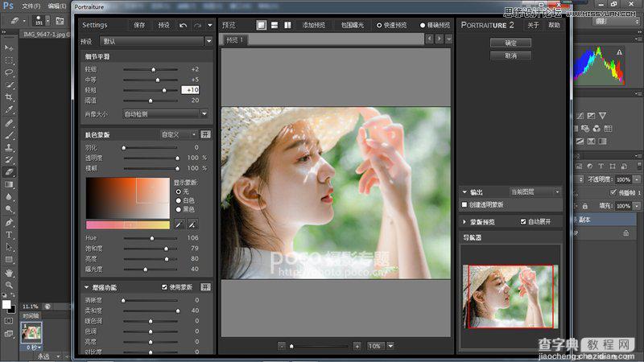Screen dimensions: 644x362
Task: Select the fast preview radio button
Action: click(x=379, y=26)
